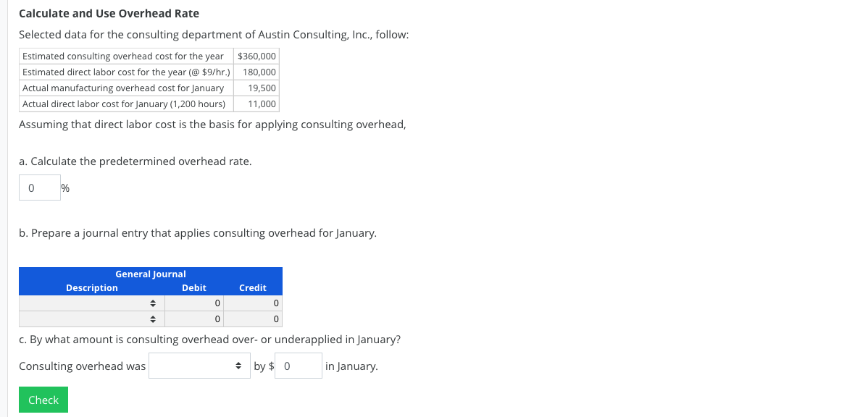Click the predetermined overhead rate input box
Viewport: 868px width, 417px height.
click(x=39, y=187)
